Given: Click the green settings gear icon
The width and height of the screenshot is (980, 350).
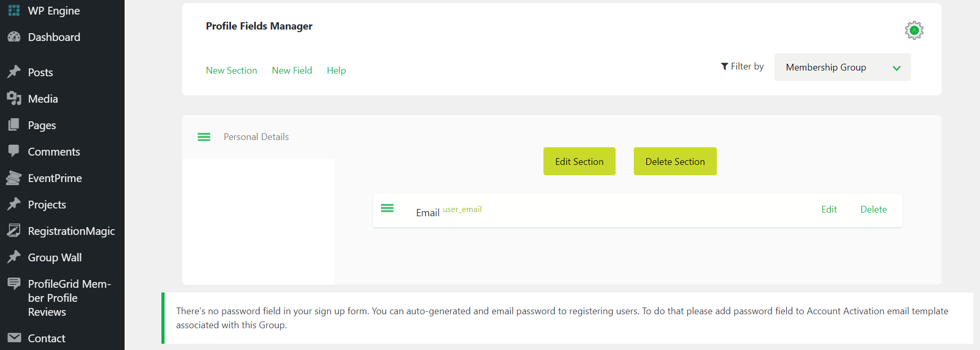Looking at the screenshot, I should click(x=914, y=31).
